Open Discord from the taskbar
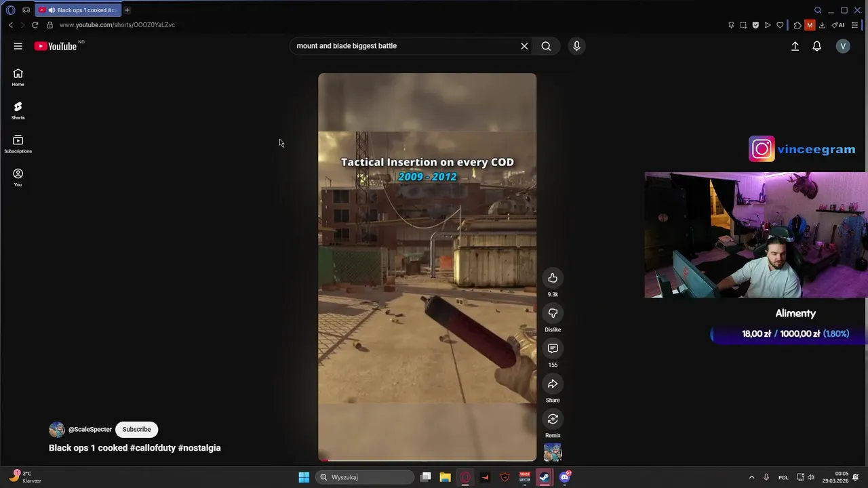Viewport: 868px width, 488px height. coord(565,477)
